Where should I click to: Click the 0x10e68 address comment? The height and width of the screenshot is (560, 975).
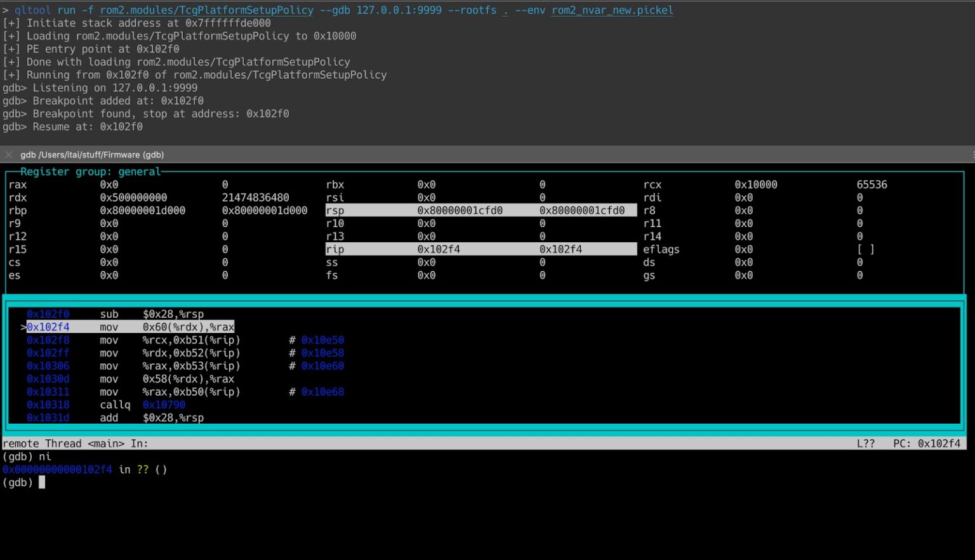point(322,392)
